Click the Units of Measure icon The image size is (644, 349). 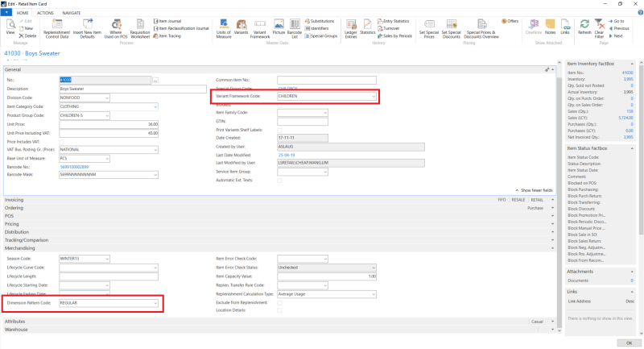(224, 30)
